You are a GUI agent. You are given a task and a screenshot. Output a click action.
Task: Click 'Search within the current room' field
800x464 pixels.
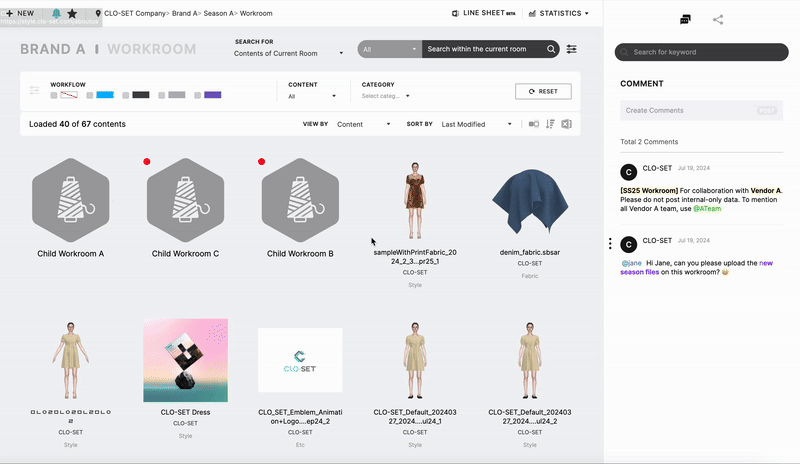pyautogui.click(x=482, y=49)
